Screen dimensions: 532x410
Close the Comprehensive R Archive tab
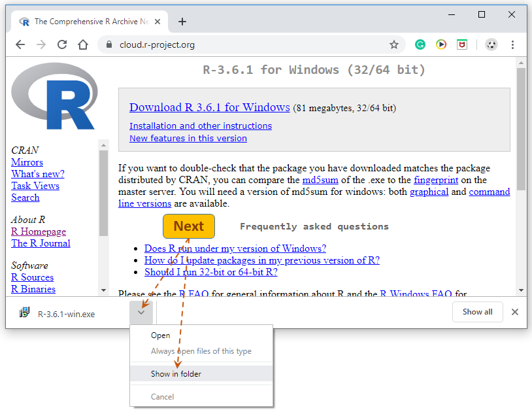coord(158,22)
